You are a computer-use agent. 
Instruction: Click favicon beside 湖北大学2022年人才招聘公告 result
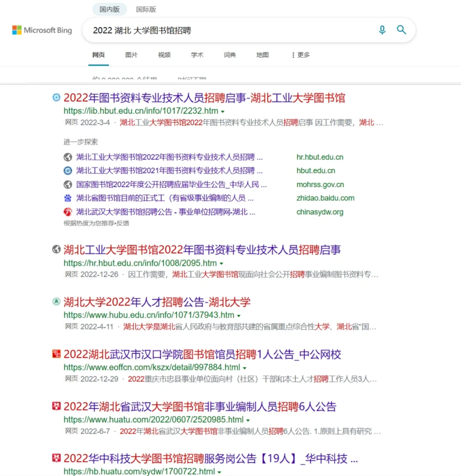(x=56, y=301)
